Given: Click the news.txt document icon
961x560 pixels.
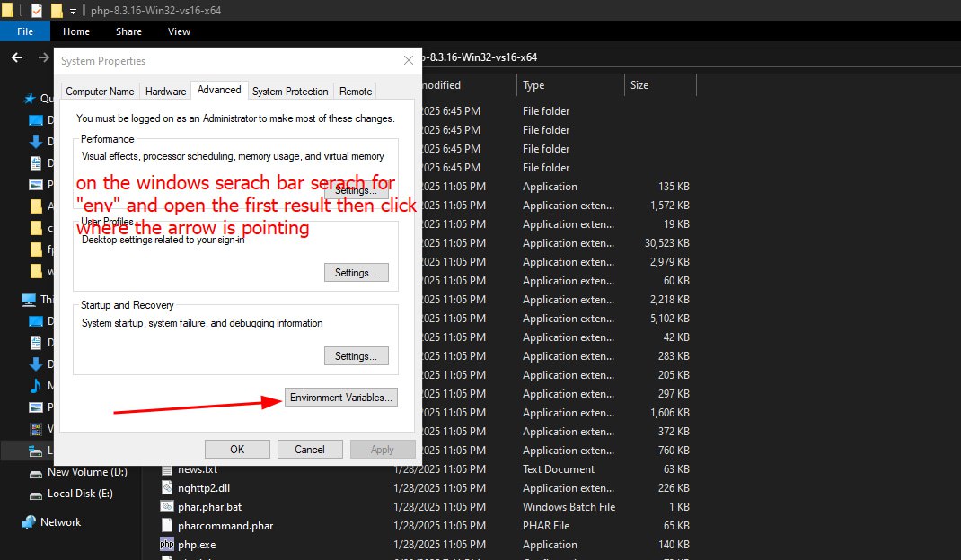Looking at the screenshot, I should coord(167,469).
